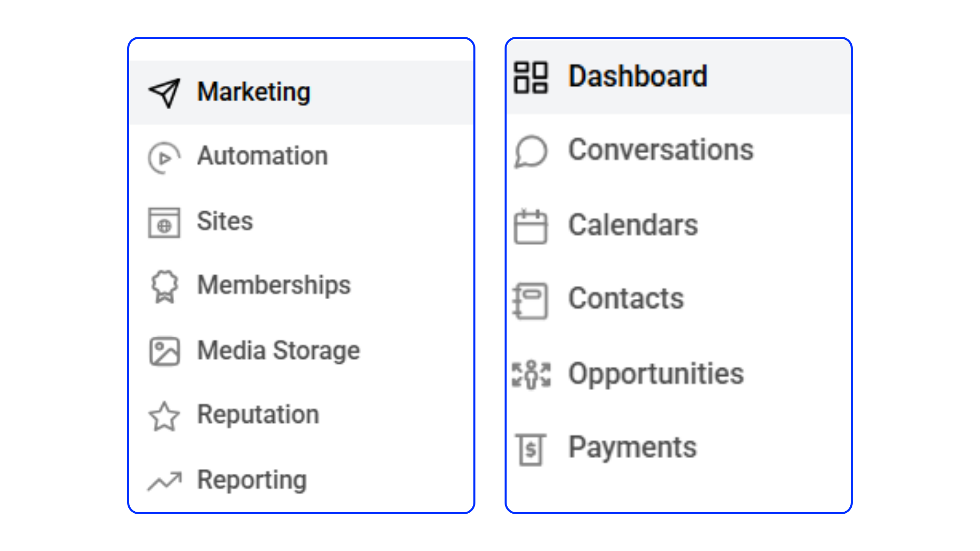Open the Payments dollar receipt icon

pyautogui.click(x=531, y=449)
